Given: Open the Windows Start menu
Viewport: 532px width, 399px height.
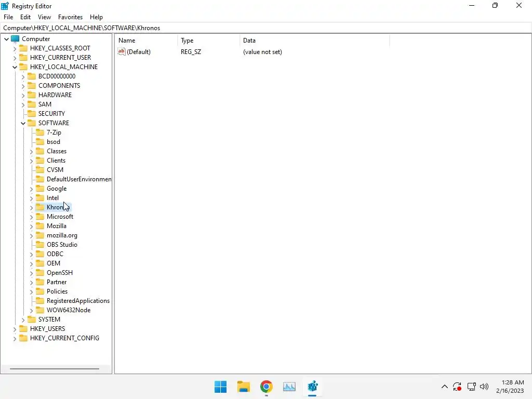Looking at the screenshot, I should (x=220, y=387).
